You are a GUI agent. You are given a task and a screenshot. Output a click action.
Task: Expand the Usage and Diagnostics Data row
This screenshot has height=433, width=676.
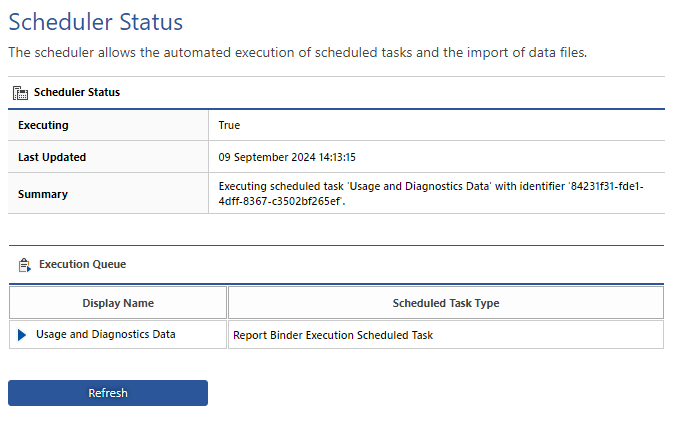tap(22, 335)
